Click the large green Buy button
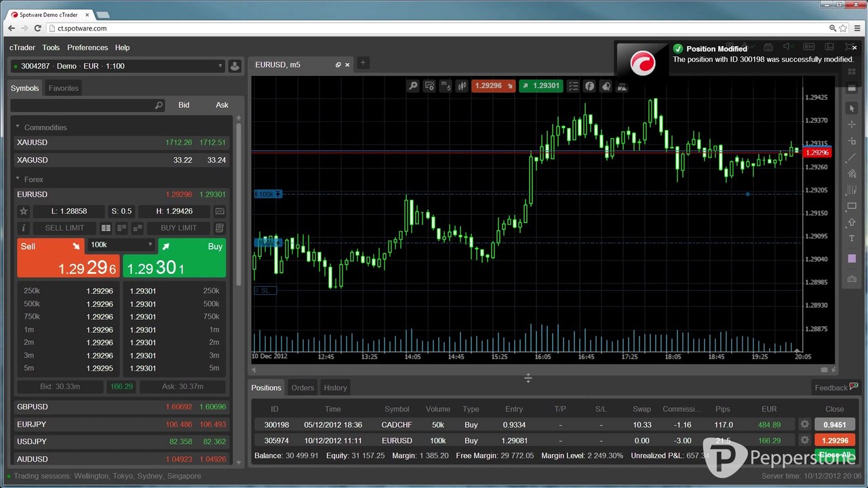 (x=174, y=258)
